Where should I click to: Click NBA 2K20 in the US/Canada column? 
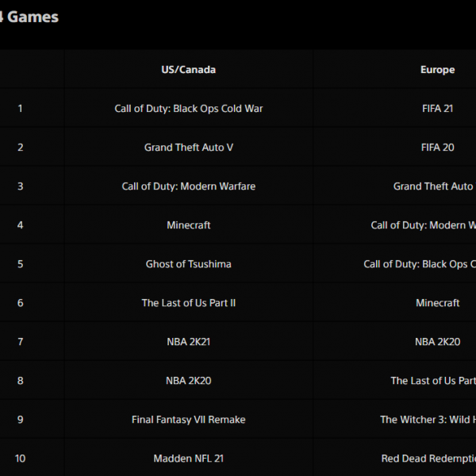point(189,380)
